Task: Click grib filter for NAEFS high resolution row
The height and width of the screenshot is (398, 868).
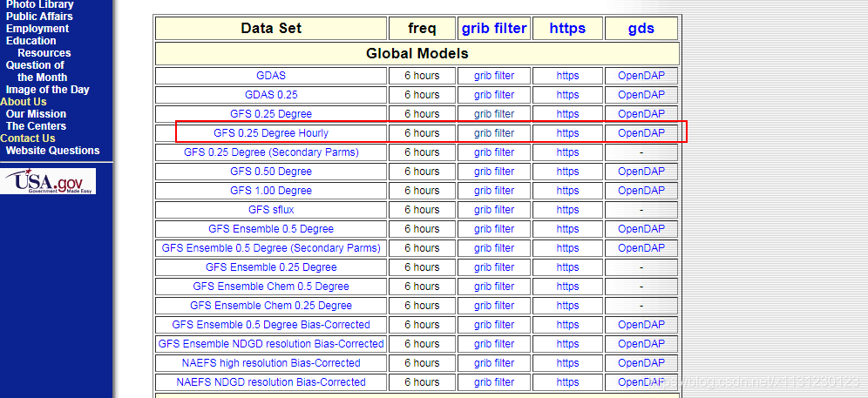Action: click(494, 363)
